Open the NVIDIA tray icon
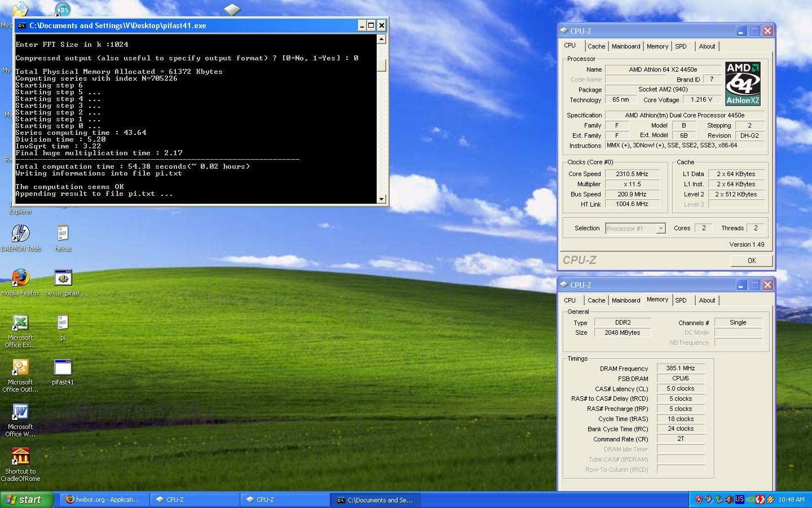 (749, 500)
